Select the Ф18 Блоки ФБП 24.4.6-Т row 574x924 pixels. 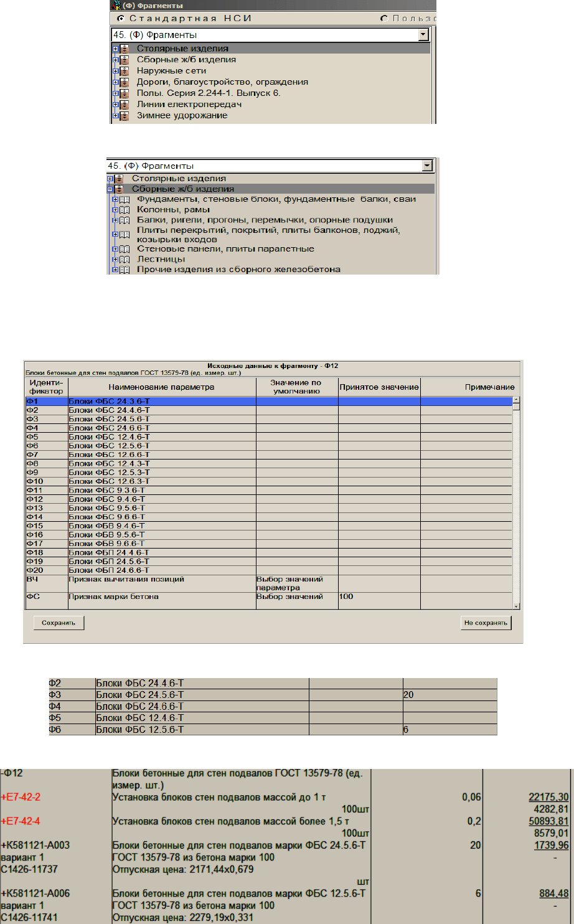[x=268, y=552]
